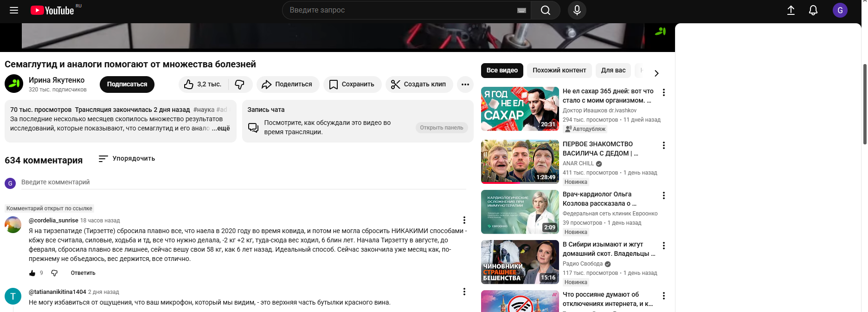Open thumbnail Я год не ел сахар
This screenshot has width=868, height=312.
[520, 109]
